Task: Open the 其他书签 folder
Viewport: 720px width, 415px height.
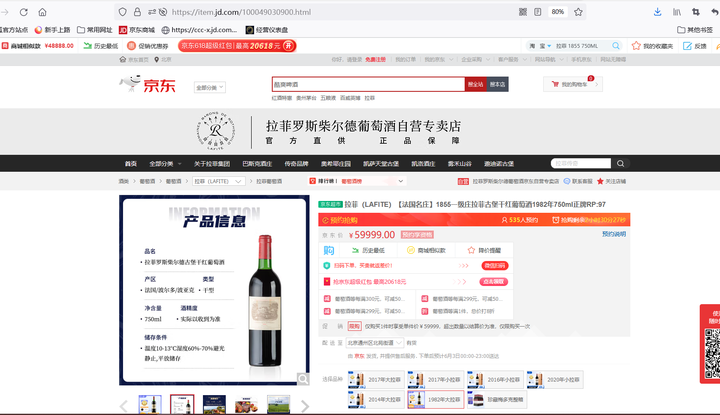Action: (x=695, y=30)
